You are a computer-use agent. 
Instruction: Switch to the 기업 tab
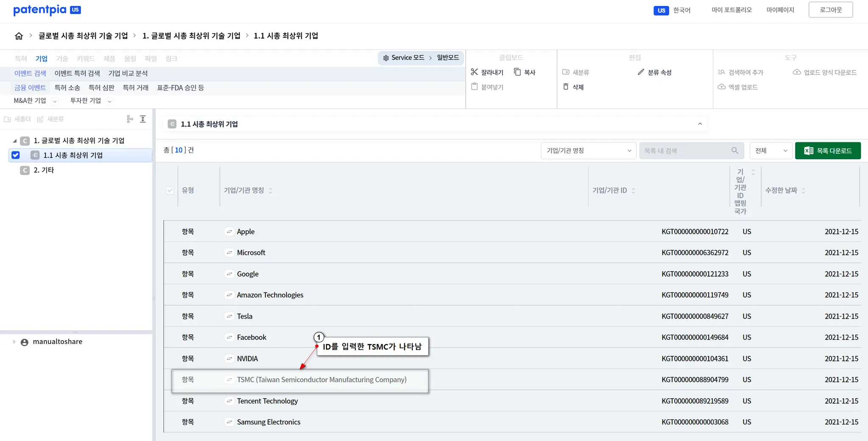41,58
